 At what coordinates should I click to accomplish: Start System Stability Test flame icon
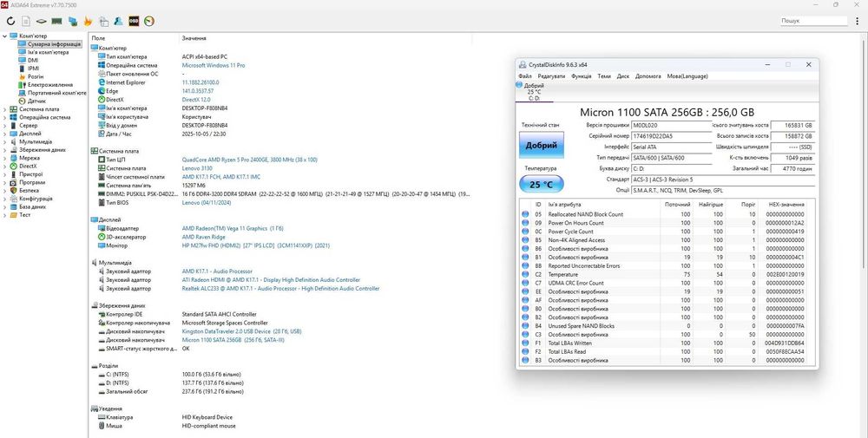(x=88, y=21)
